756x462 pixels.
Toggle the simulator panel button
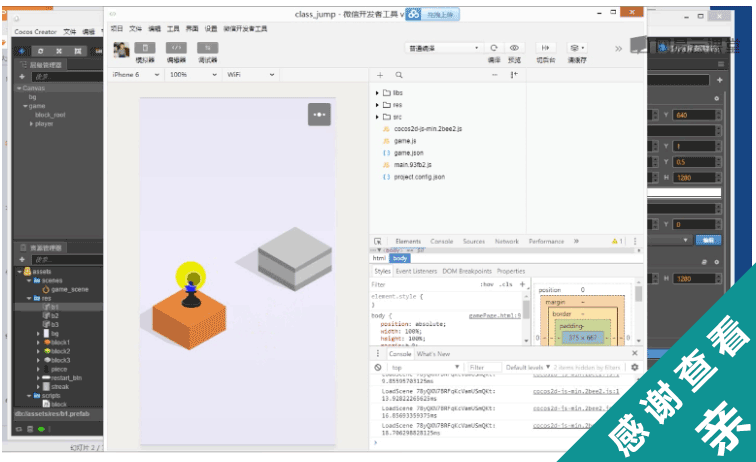(x=145, y=48)
